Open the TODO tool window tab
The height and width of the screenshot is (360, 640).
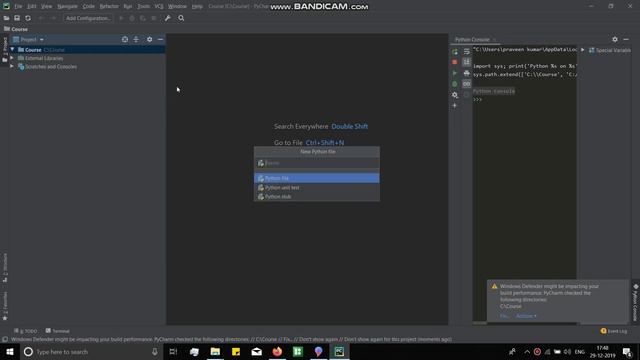coord(25,331)
